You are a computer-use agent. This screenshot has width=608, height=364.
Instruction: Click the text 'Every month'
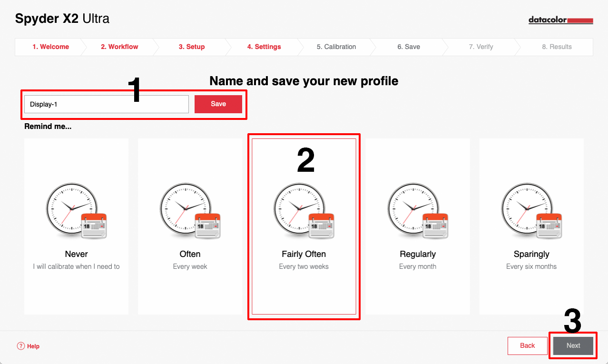coord(418,266)
